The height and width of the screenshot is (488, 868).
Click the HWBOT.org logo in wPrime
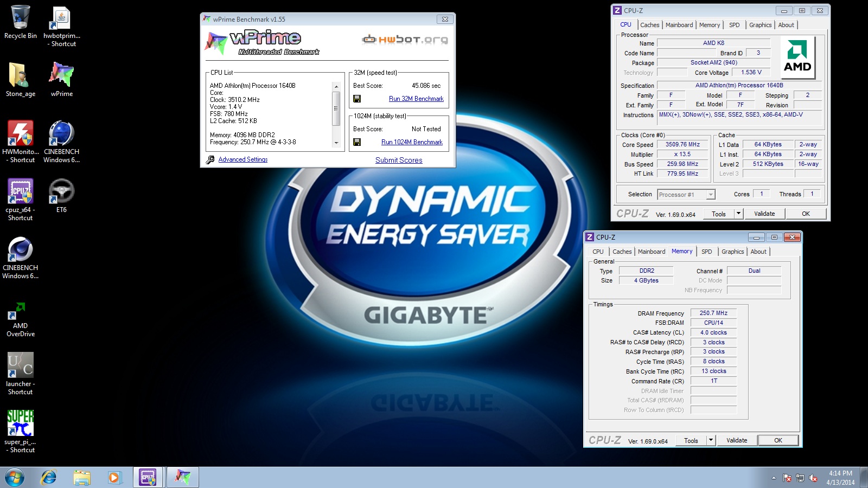(405, 40)
